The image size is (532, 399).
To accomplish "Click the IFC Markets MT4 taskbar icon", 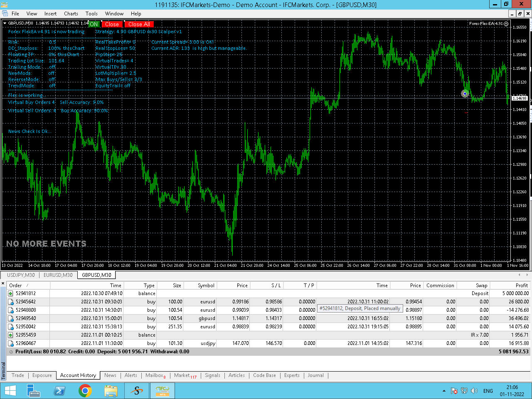I will pos(163,391).
